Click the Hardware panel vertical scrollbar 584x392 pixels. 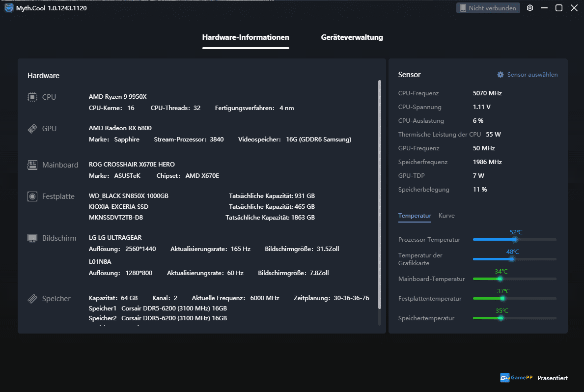click(x=380, y=195)
